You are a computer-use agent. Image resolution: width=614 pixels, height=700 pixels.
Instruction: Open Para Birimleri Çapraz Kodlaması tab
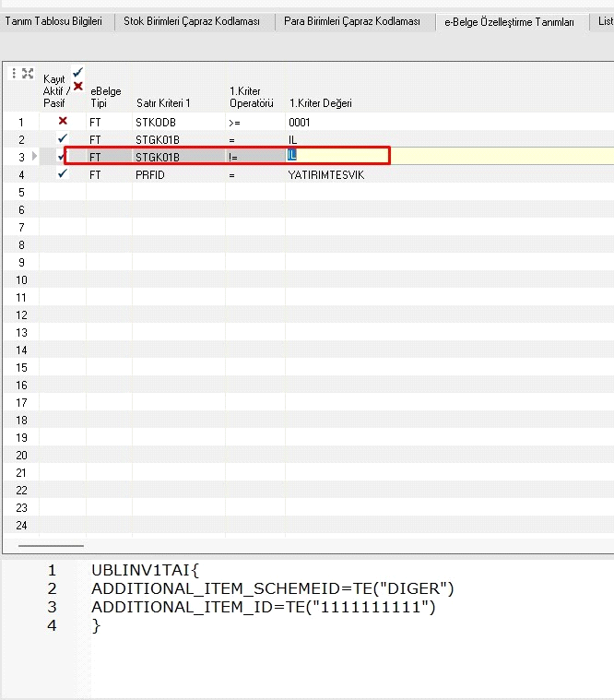tap(352, 21)
